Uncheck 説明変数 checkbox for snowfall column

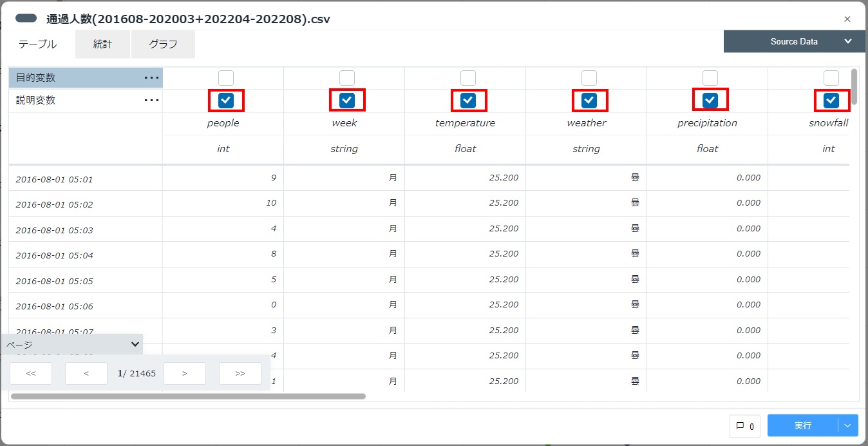831,100
